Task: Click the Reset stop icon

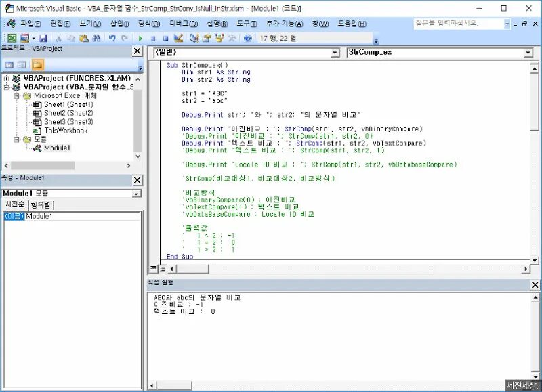Action: pyautogui.click(x=165, y=39)
